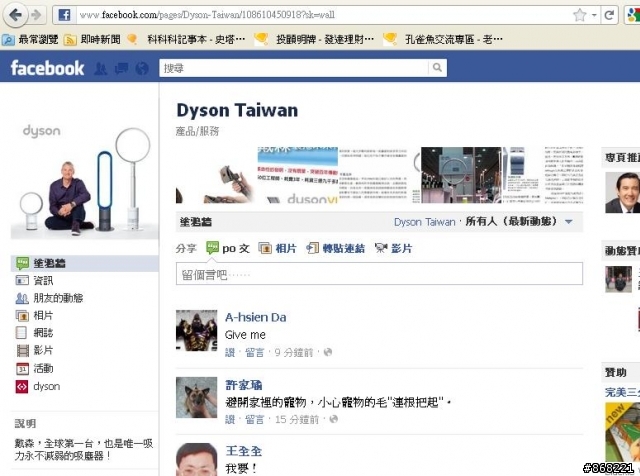This screenshot has height=476, width=640.
Task: Comment on A-hsien Da's post via 留言
Action: tap(255, 352)
